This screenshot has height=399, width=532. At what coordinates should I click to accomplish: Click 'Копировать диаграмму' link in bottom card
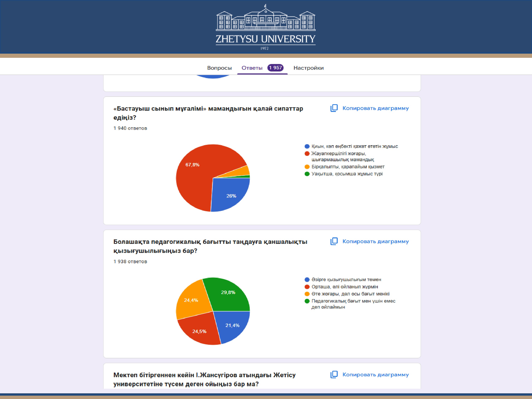[x=375, y=375]
